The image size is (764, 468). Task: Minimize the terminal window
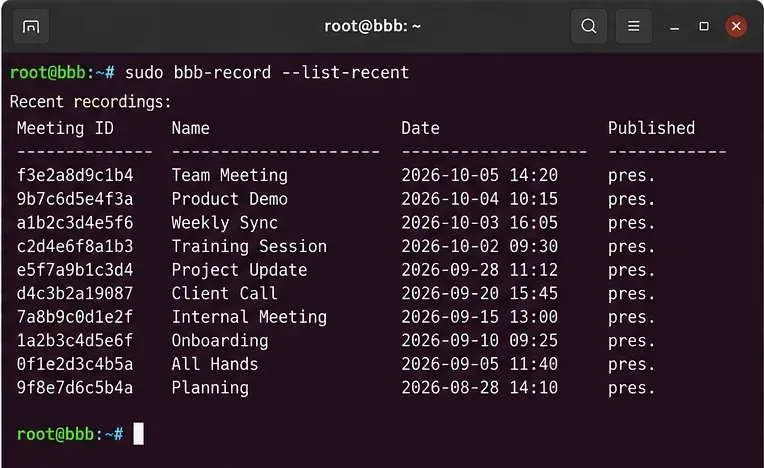tap(674, 27)
